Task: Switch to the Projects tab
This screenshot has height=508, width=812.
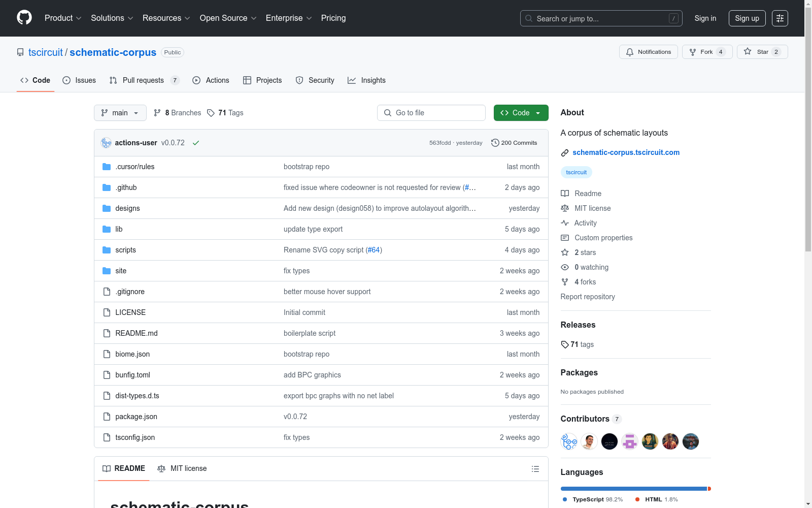Action: [x=262, y=80]
